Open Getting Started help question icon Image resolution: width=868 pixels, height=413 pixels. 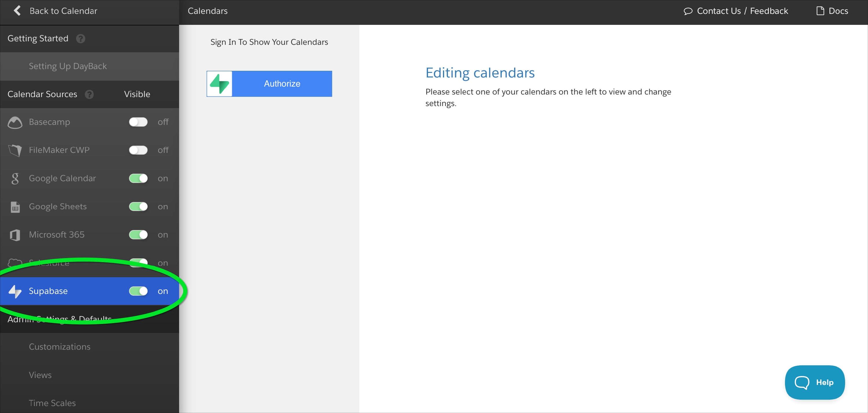80,39
